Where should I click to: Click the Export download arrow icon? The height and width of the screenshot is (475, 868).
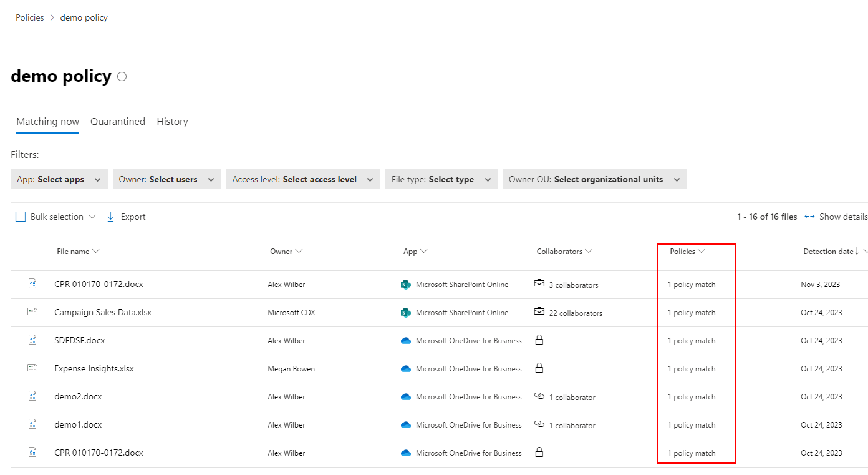pos(111,217)
